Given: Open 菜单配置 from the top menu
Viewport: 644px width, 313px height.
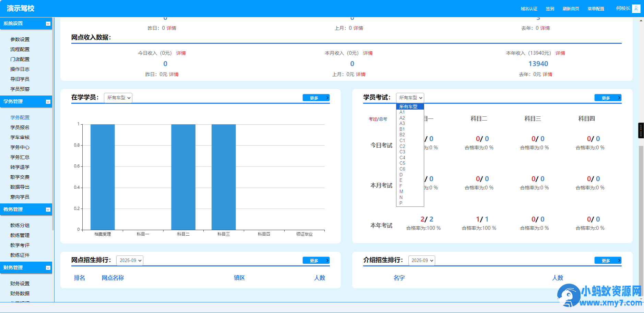Looking at the screenshot, I should tap(596, 8).
